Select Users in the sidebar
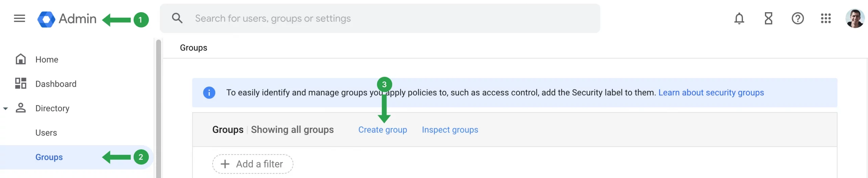This screenshot has width=868, height=178. (x=46, y=133)
